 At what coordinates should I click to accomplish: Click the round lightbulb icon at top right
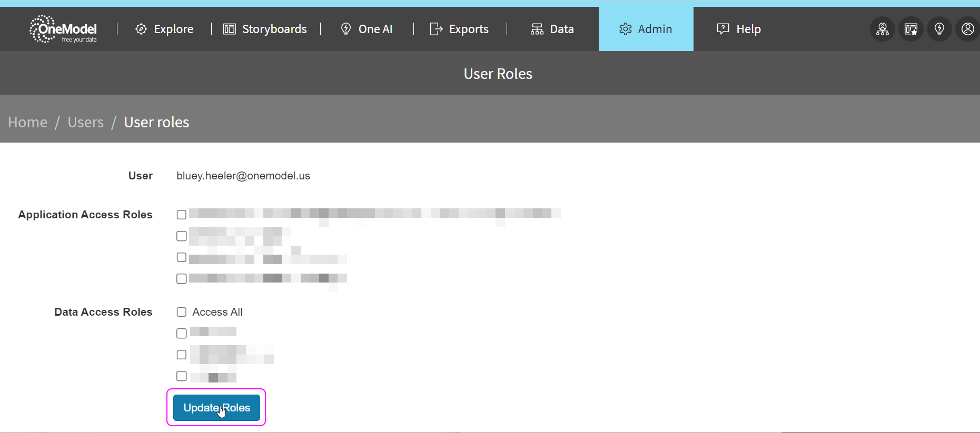pyautogui.click(x=939, y=29)
